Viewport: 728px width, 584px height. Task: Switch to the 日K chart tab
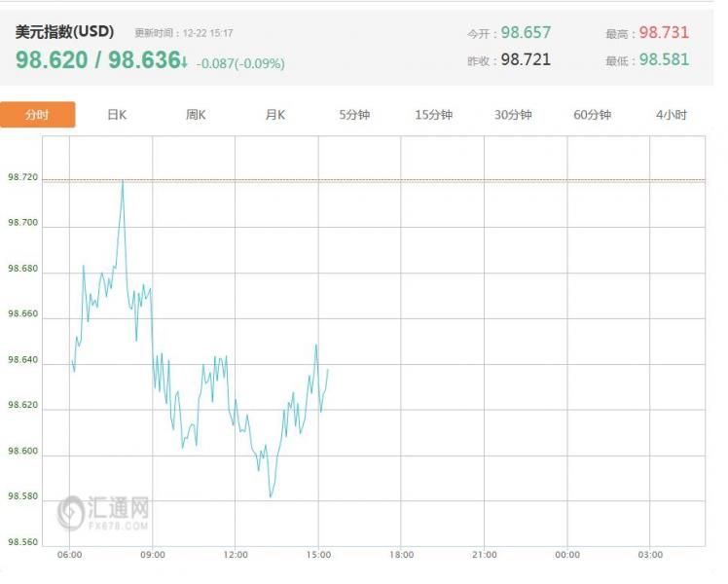pyautogui.click(x=117, y=115)
